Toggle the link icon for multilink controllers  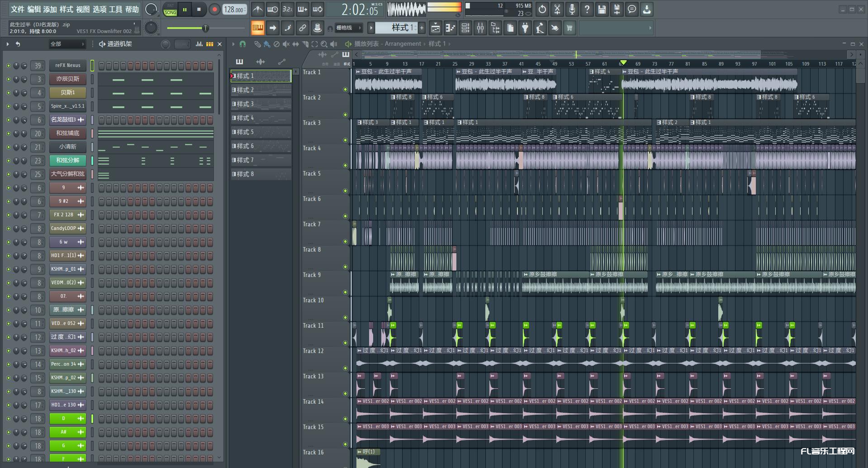point(302,28)
